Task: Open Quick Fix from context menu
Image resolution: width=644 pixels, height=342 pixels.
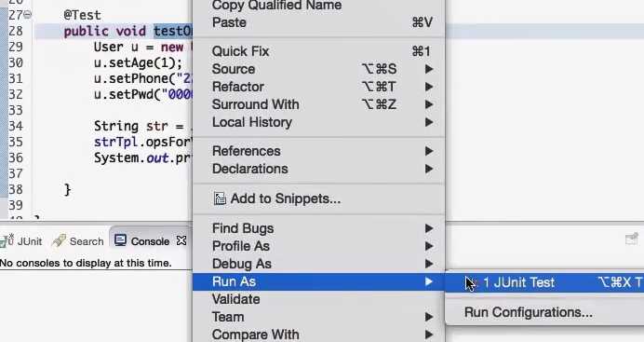Action: [318, 51]
